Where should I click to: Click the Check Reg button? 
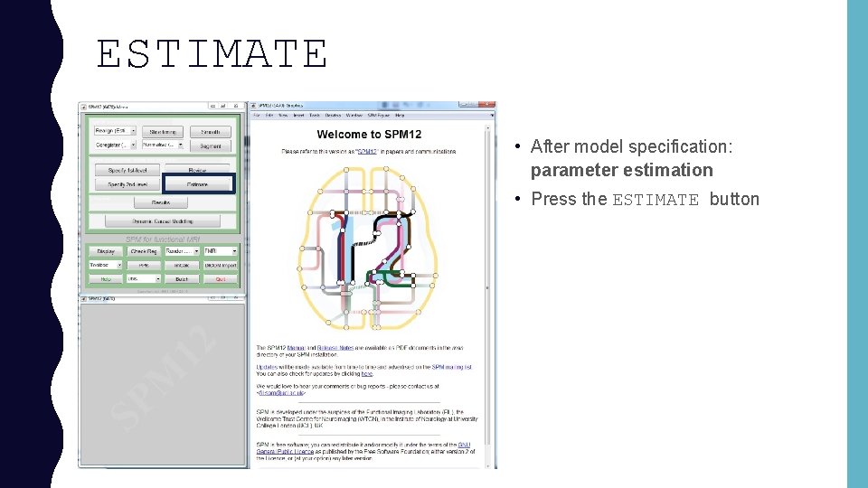click(x=144, y=251)
